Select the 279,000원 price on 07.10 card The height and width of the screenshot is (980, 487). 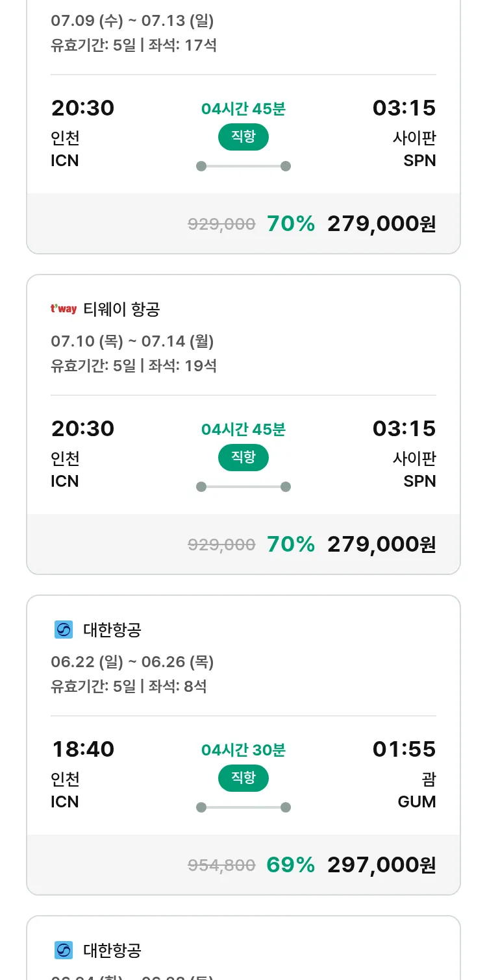(x=382, y=544)
